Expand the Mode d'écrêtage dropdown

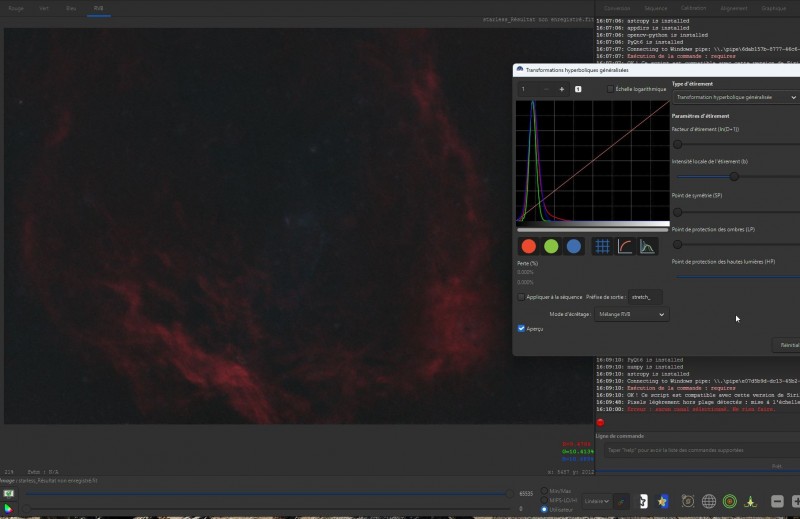pos(632,314)
